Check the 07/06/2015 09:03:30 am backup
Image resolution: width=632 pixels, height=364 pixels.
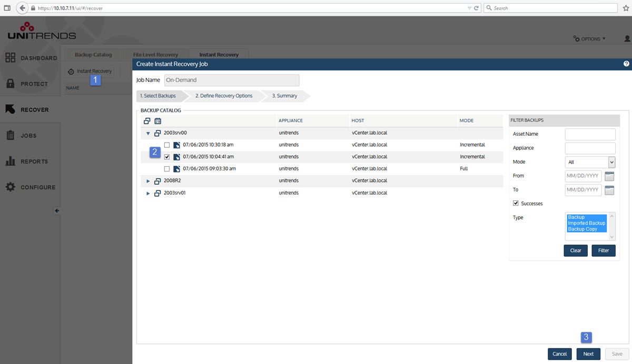[x=167, y=169]
